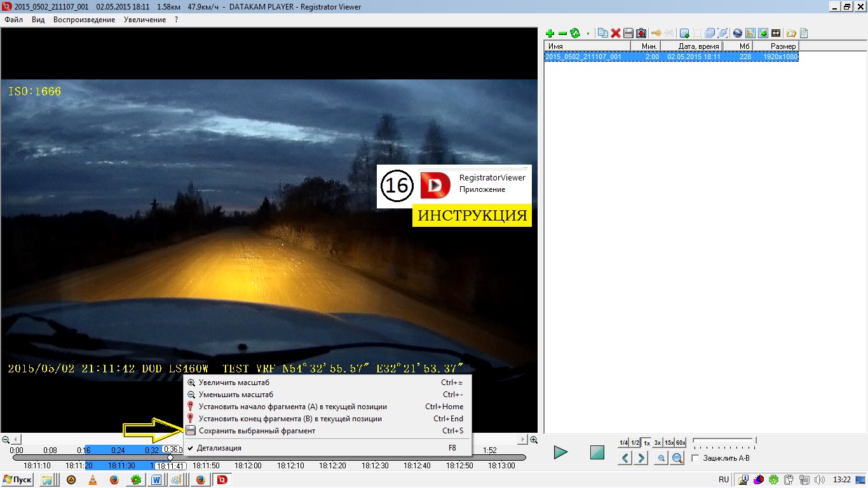868x488 pixels.
Task: Open the Google Earth globe icon
Action: click(x=738, y=33)
